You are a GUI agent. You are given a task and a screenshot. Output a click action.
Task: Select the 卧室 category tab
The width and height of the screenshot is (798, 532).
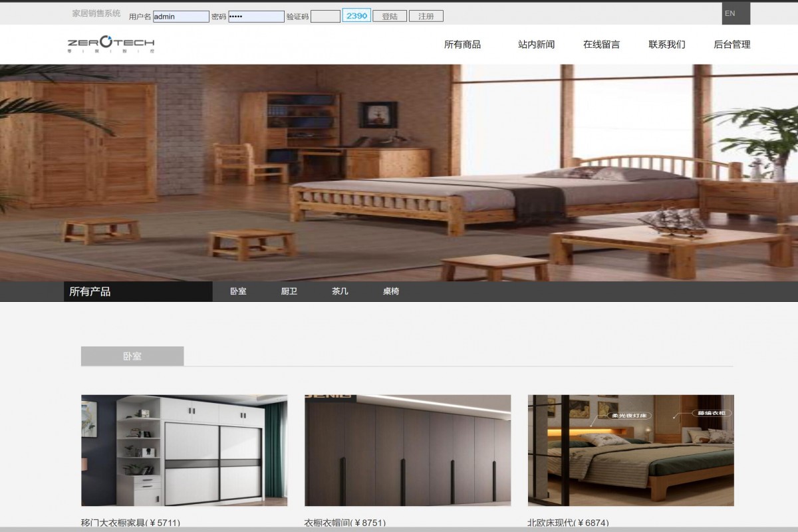238,291
